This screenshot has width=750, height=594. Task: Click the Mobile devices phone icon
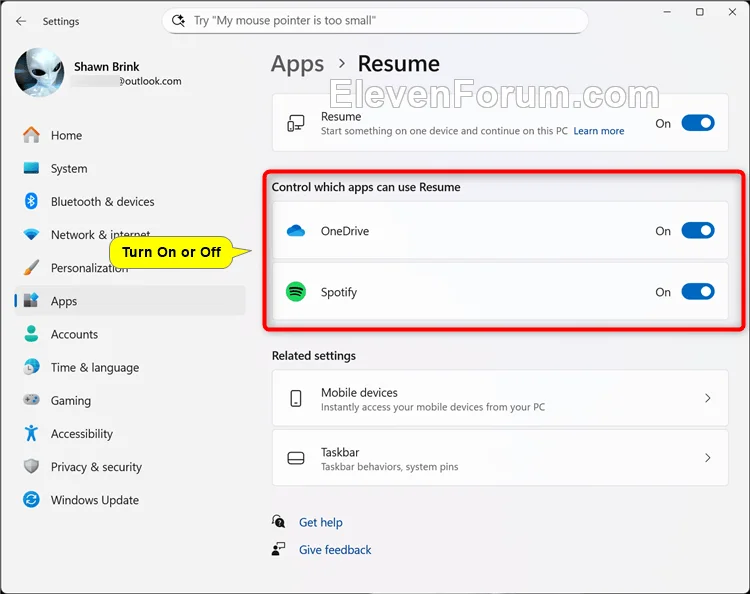(x=296, y=398)
